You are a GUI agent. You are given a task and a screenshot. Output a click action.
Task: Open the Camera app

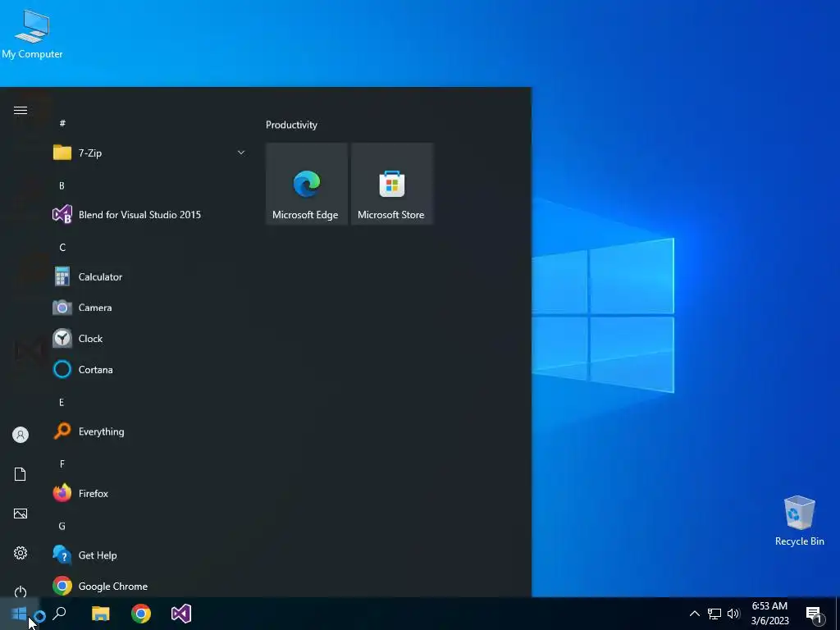click(149, 308)
